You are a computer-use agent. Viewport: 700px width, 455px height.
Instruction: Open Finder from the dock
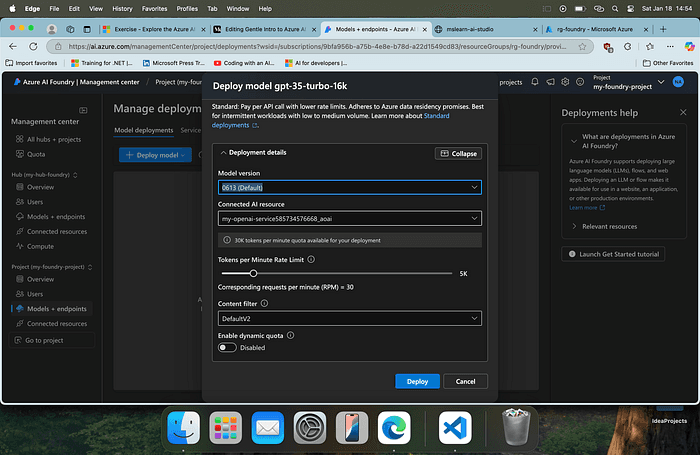tap(183, 428)
